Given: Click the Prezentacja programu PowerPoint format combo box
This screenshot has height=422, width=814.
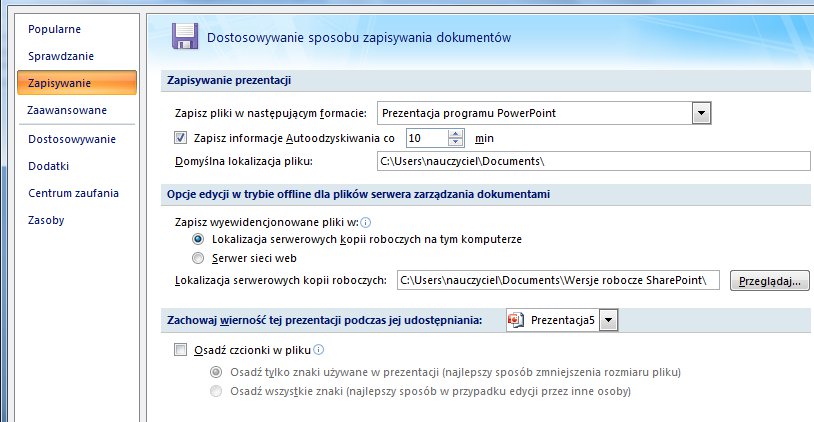Looking at the screenshot, I should 544,113.
